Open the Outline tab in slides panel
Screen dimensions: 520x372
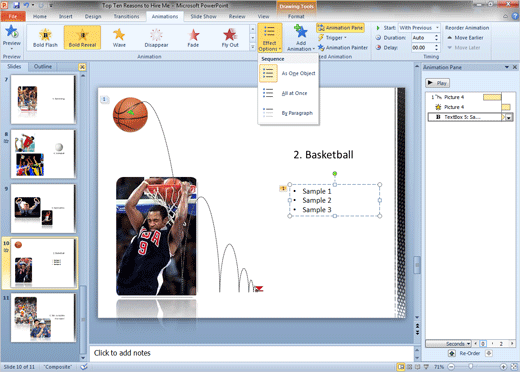coord(43,67)
